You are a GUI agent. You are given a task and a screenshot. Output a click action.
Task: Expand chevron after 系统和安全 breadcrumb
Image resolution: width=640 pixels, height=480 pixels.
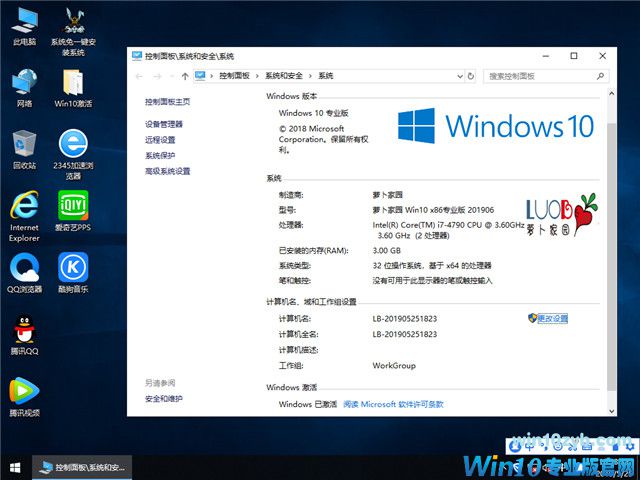point(310,76)
